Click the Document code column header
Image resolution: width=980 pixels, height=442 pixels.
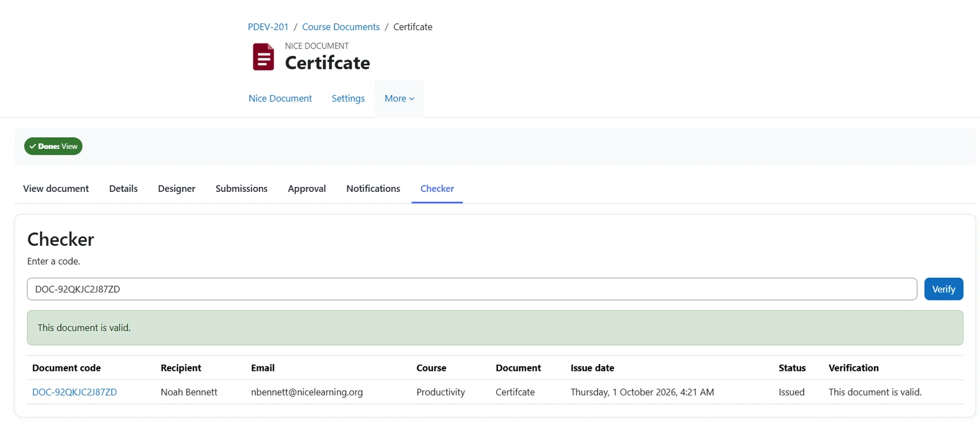point(66,368)
